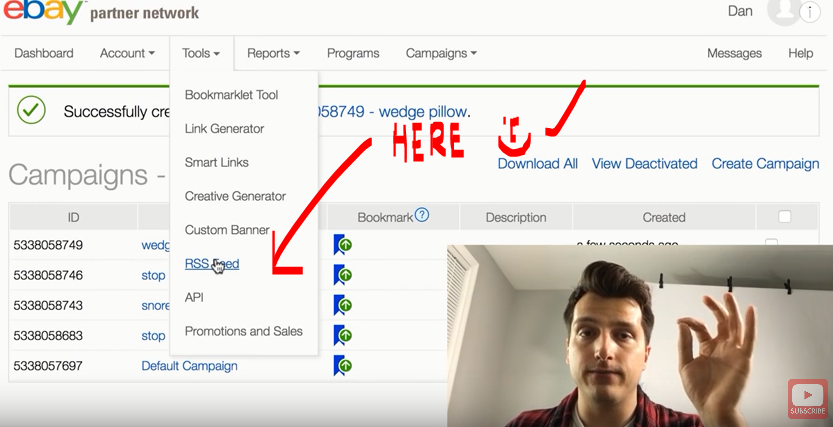Click the Create Campaign link
Screen dimensions: 833x427
point(765,164)
